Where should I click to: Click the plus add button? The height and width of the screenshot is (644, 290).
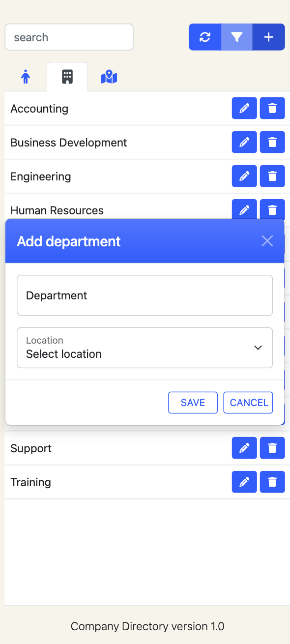(268, 37)
